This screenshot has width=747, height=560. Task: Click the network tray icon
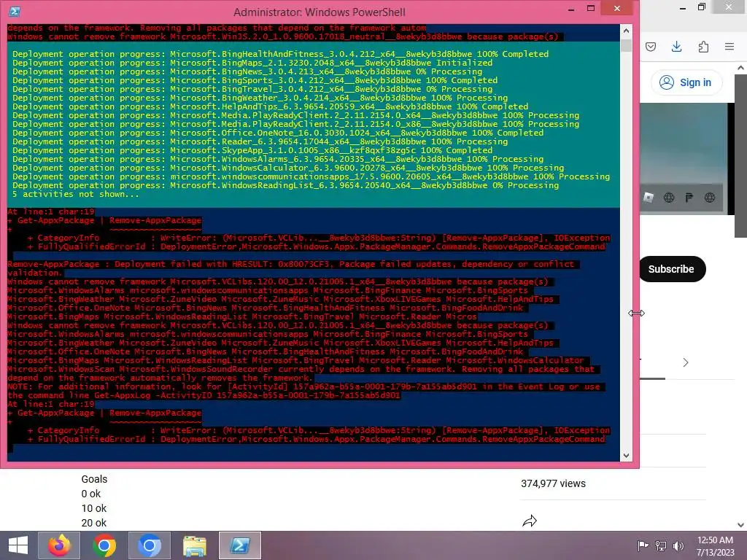(661, 545)
